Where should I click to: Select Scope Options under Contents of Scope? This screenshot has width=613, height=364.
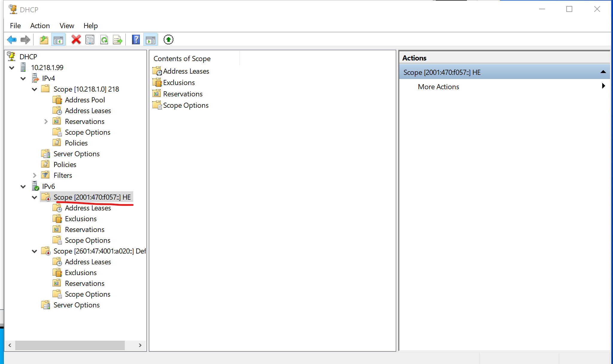tap(186, 105)
